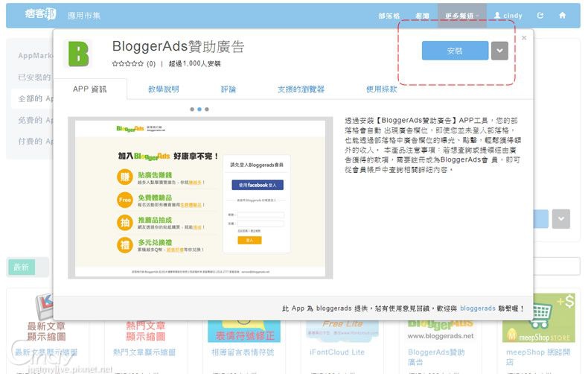The image size is (588, 374).
Task: Open the cindy user account menu
Action: pos(508,16)
